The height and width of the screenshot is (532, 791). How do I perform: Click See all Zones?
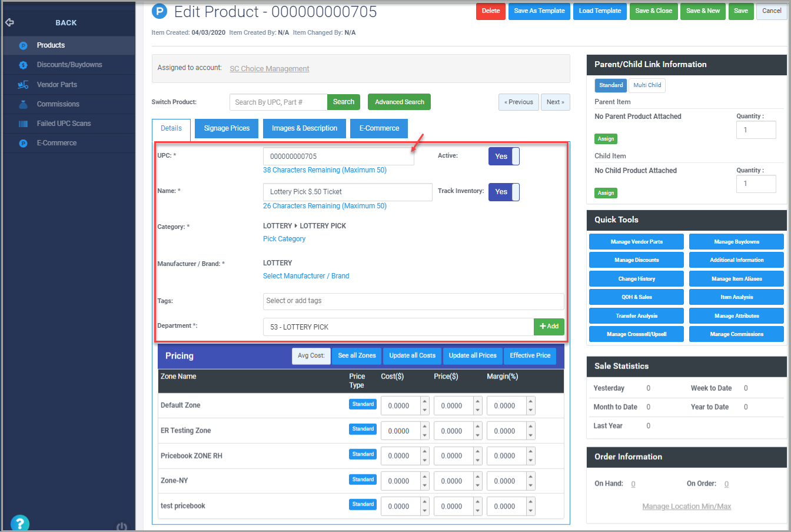tap(357, 356)
